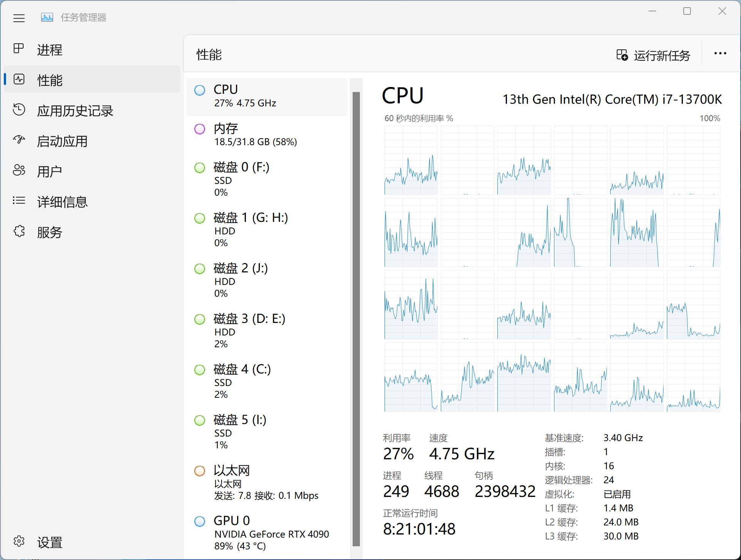The width and height of the screenshot is (741, 560).
Task: Open the three-dot more options menu
Action: tap(720, 54)
